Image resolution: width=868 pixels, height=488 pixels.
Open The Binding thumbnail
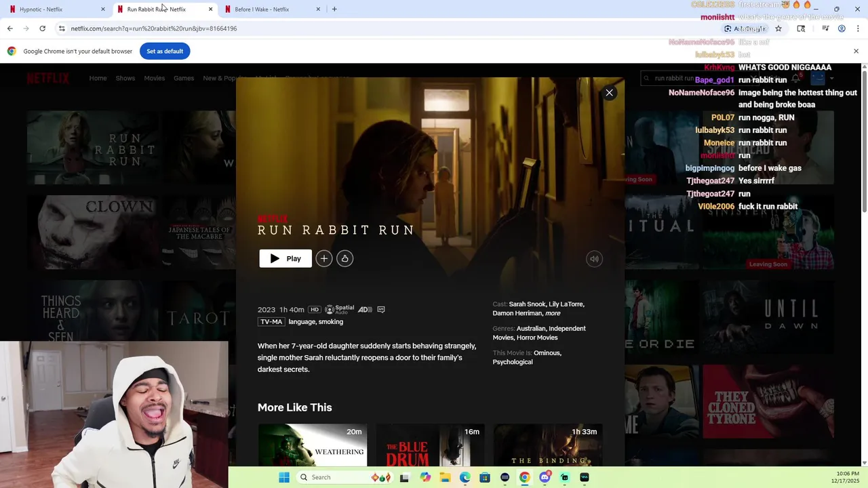click(x=548, y=445)
